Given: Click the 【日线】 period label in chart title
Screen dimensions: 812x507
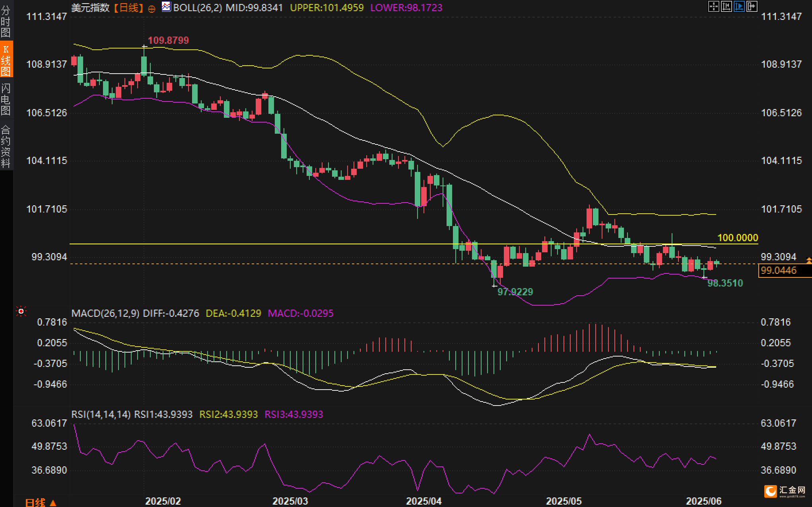Looking at the screenshot, I should pos(128,8).
